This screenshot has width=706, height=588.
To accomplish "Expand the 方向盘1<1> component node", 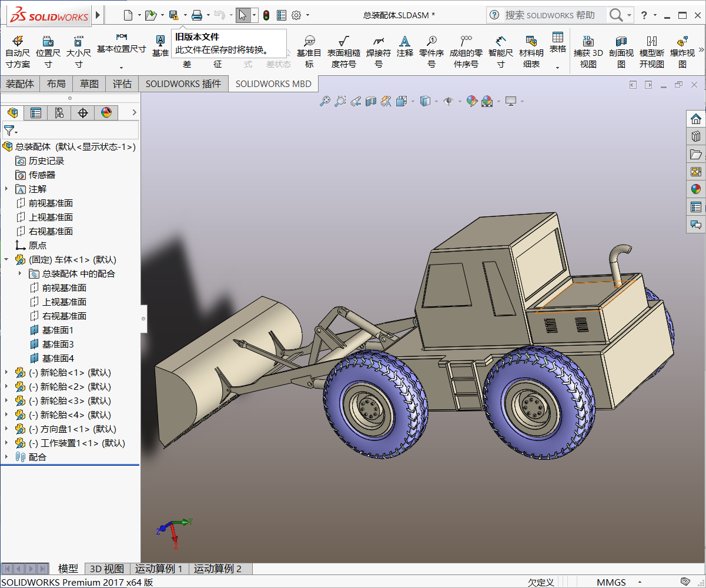I will tap(6, 429).
